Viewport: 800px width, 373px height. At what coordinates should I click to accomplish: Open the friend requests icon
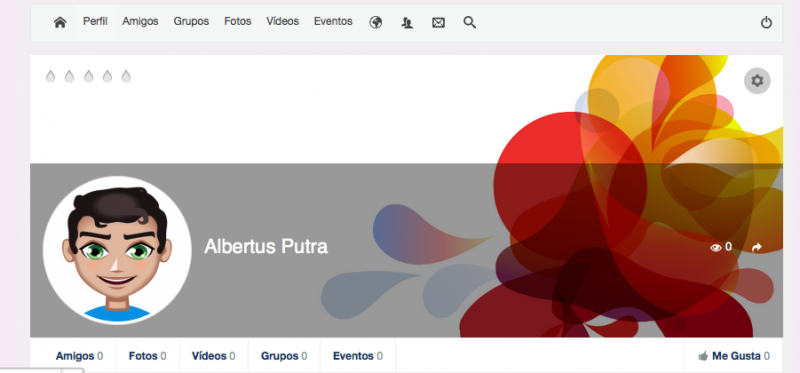pos(407,22)
